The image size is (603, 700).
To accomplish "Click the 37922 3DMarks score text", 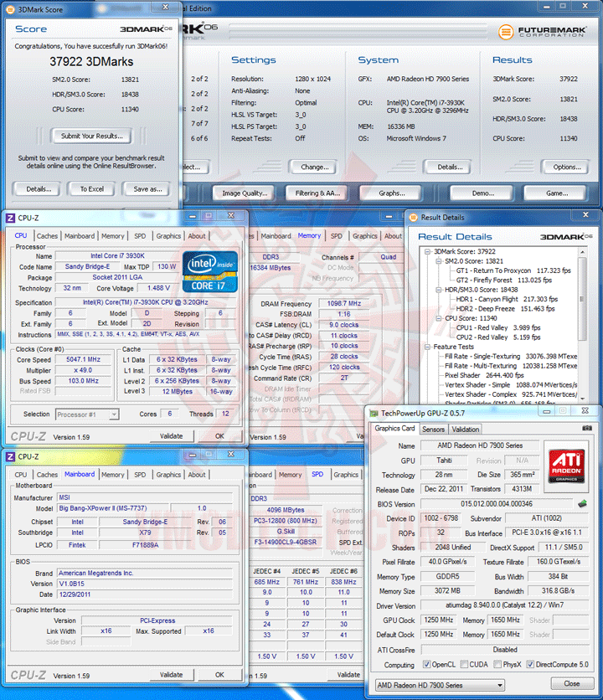I will 91,62.
